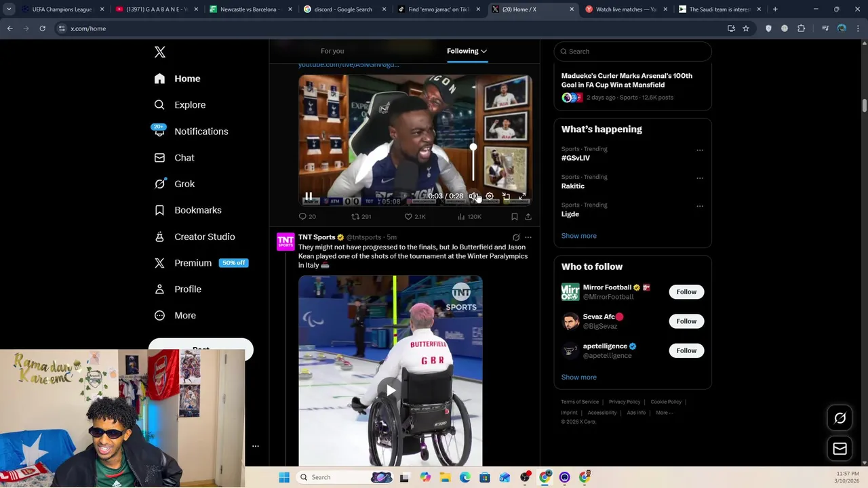Open the Rakitic trending topic
This screenshot has height=488, width=868.
tap(573, 186)
